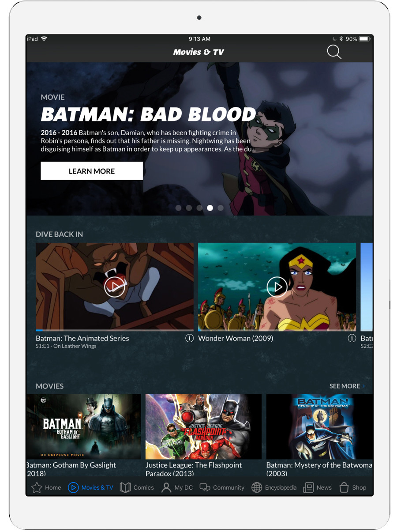Open the Community chat icon

pyautogui.click(x=205, y=487)
